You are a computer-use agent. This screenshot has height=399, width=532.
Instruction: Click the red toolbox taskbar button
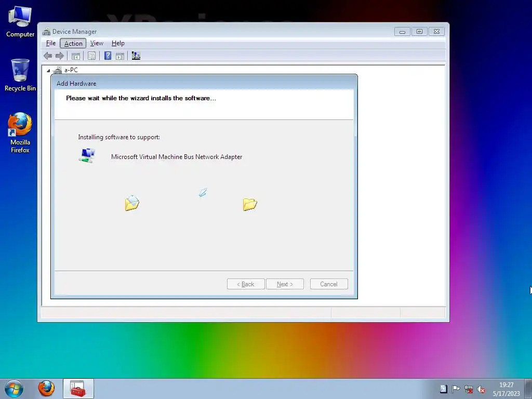click(x=78, y=389)
